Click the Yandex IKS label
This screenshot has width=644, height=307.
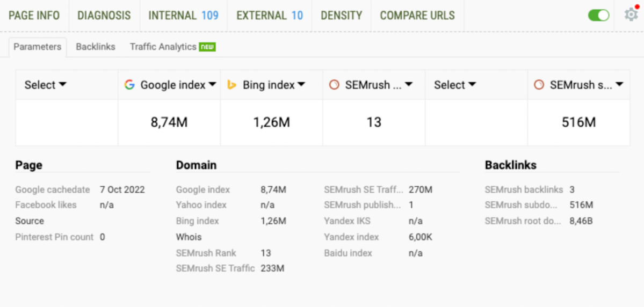[x=347, y=221]
